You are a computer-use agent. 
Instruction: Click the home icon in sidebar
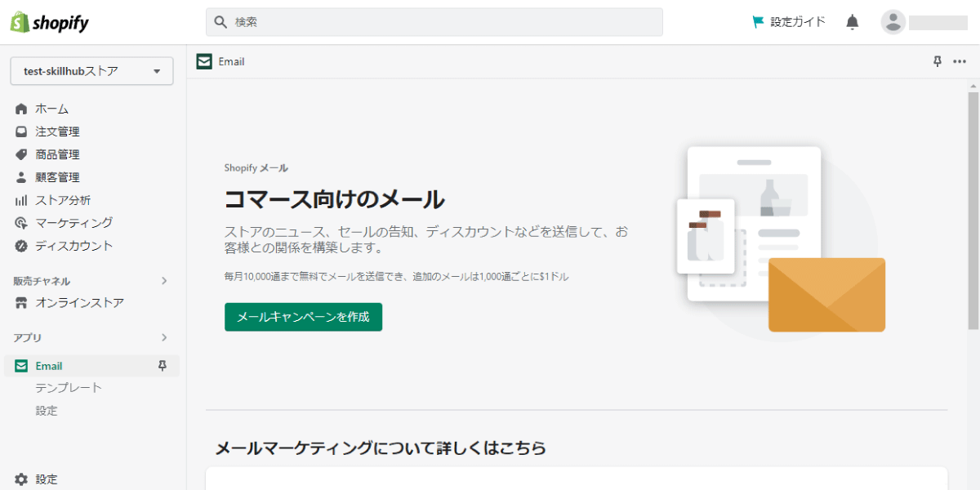[21, 109]
